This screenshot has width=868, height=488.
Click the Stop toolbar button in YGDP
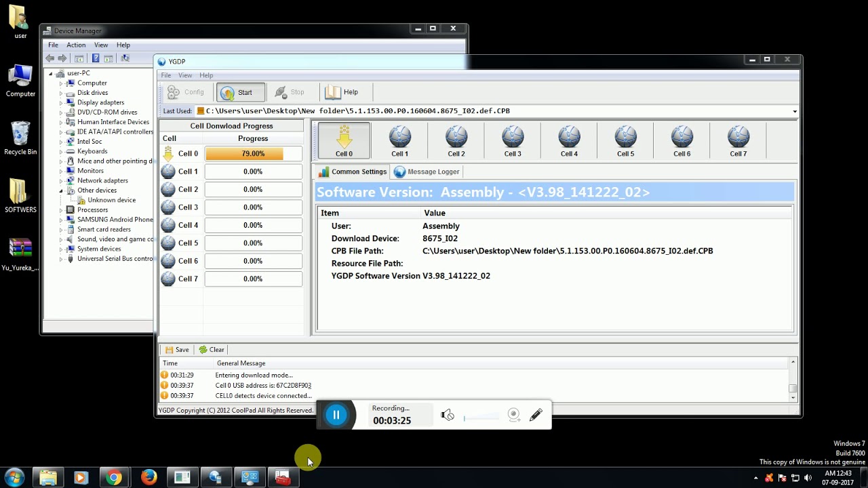[290, 92]
